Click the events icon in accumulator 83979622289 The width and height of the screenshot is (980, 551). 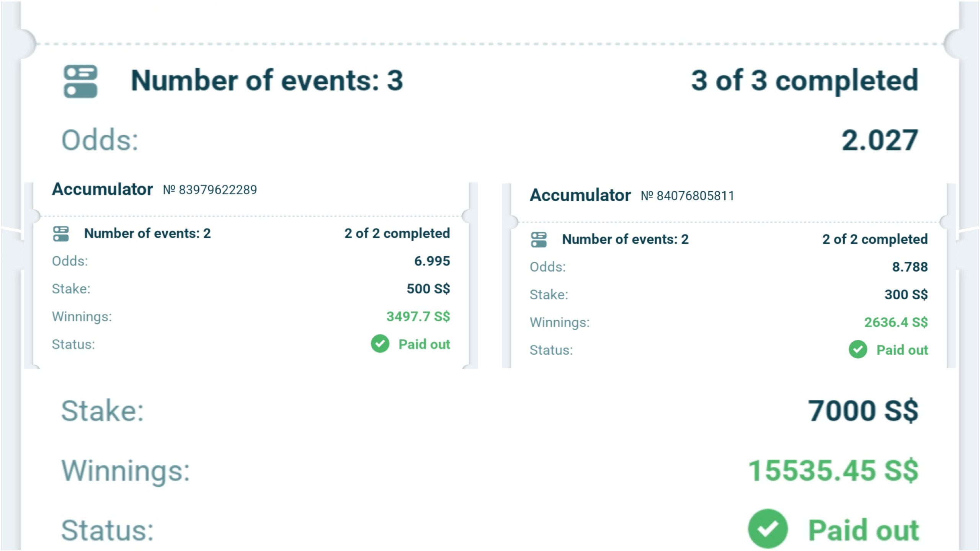[x=61, y=234]
